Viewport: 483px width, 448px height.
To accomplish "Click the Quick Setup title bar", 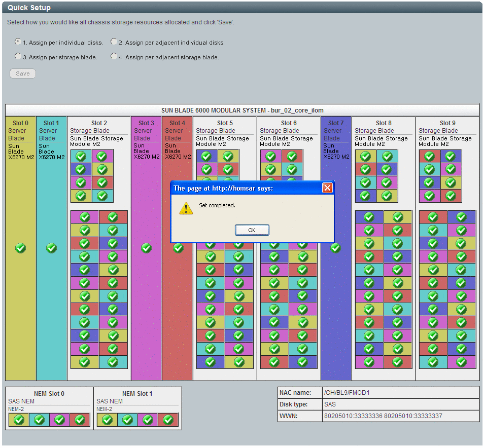I will 241,8.
